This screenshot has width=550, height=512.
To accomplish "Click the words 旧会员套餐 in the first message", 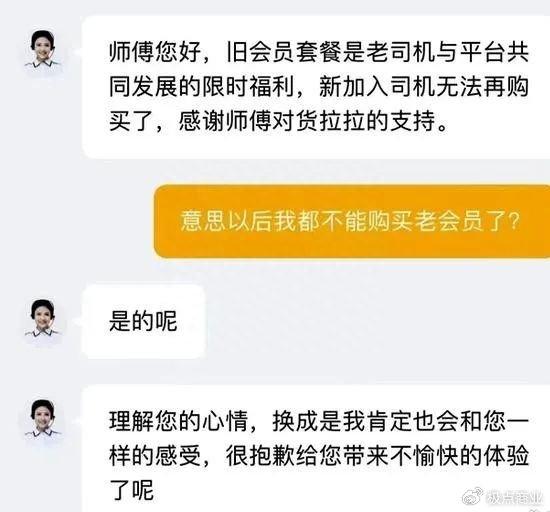I will click(284, 52).
